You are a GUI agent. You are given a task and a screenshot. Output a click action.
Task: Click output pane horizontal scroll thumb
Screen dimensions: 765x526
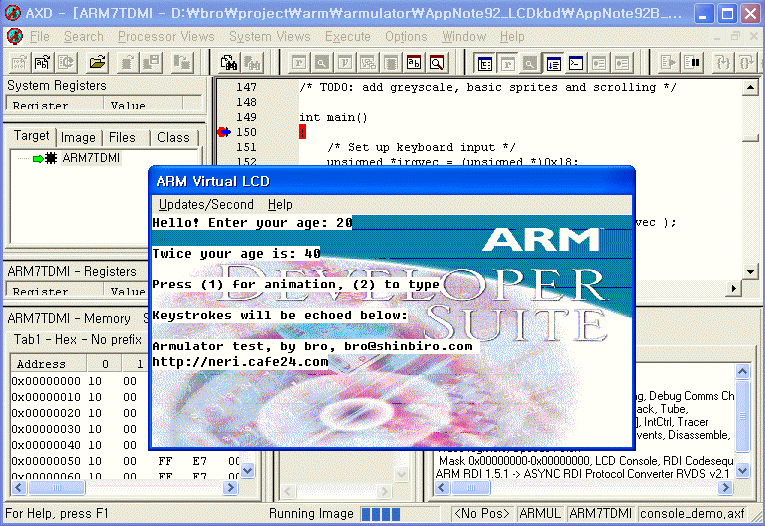point(470,487)
